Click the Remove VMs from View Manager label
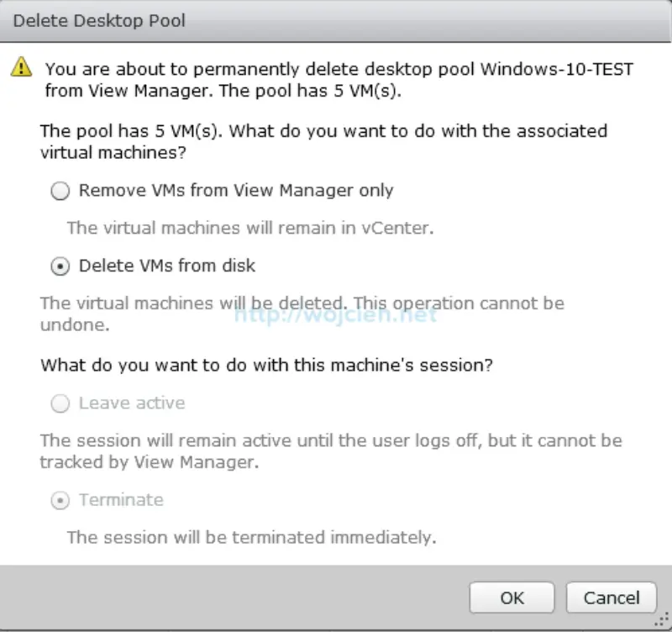The height and width of the screenshot is (632, 672). 235,191
